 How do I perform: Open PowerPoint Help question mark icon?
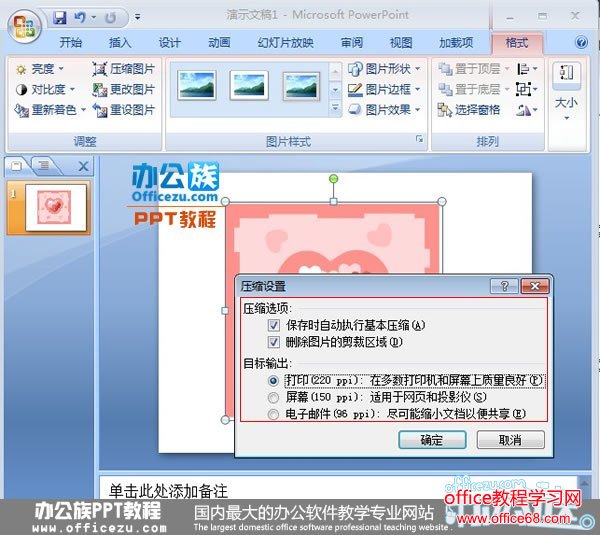[x=581, y=42]
